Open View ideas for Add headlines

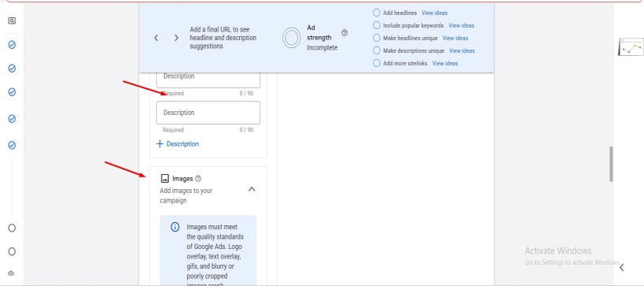tap(435, 13)
